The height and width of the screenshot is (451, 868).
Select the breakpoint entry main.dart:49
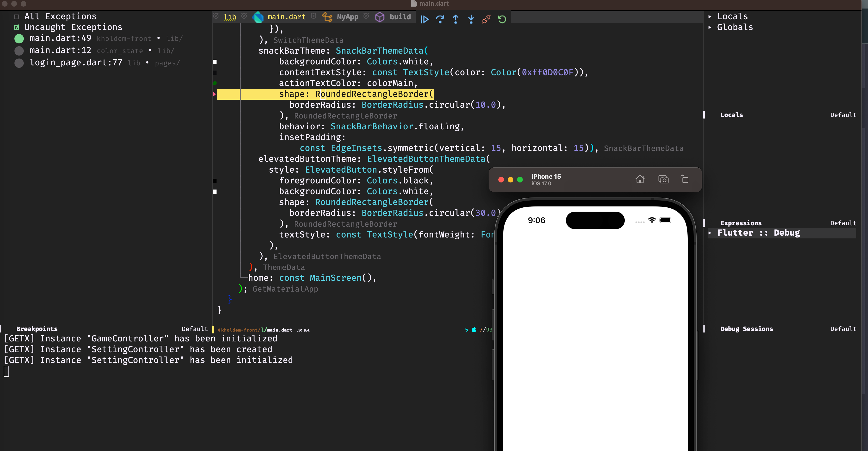60,38
